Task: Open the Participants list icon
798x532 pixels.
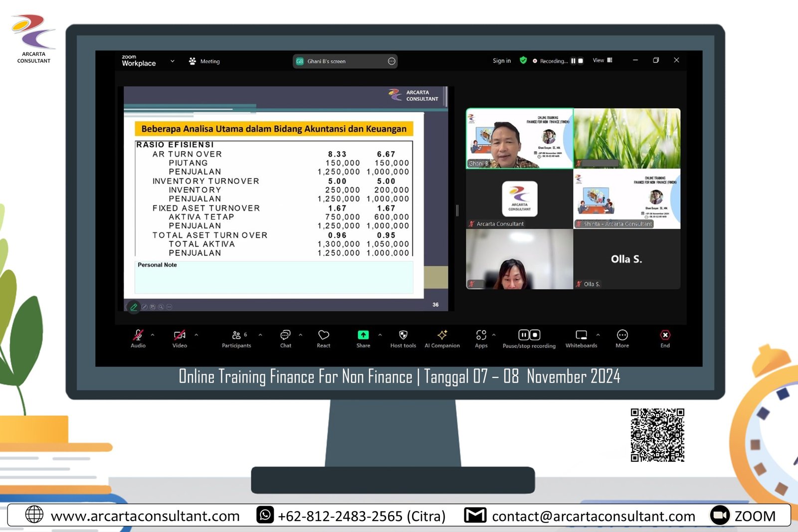Action: 236,335
